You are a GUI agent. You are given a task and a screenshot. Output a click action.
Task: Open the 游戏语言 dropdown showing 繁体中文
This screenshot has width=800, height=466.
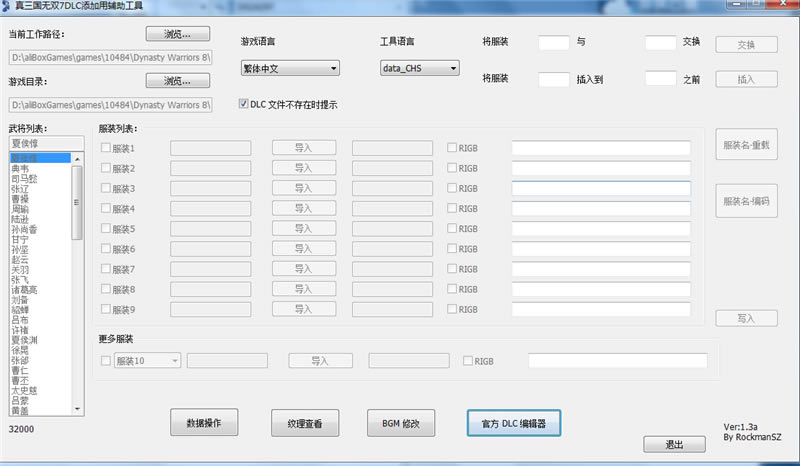[290, 69]
